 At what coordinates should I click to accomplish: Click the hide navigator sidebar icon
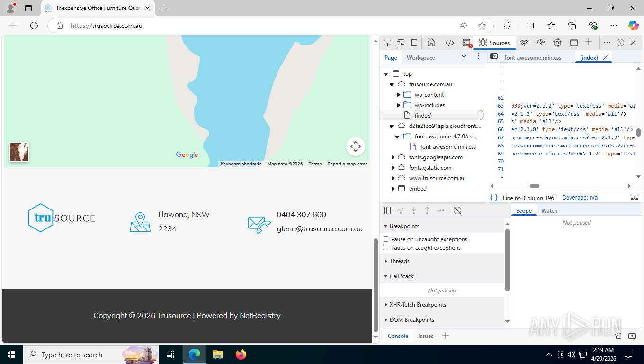494,56
